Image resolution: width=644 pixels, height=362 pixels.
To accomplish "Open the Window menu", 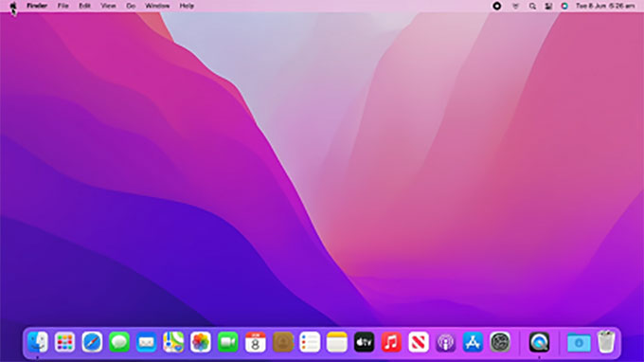I will (x=157, y=6).
